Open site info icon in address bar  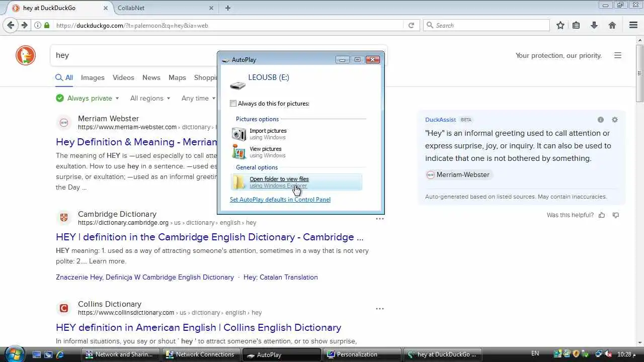tap(38, 25)
